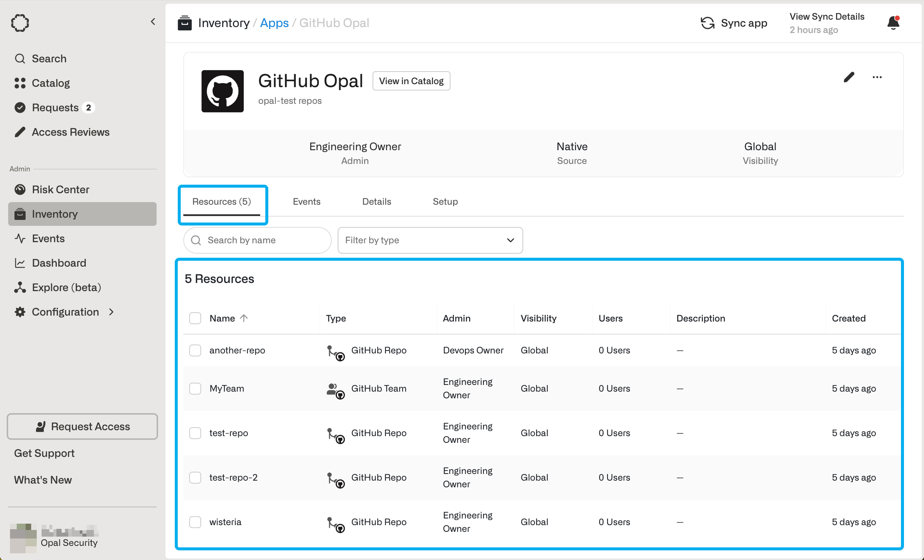Collapse the sidebar using the chevron
Image resolution: width=924 pixels, height=560 pixels.
153,22
